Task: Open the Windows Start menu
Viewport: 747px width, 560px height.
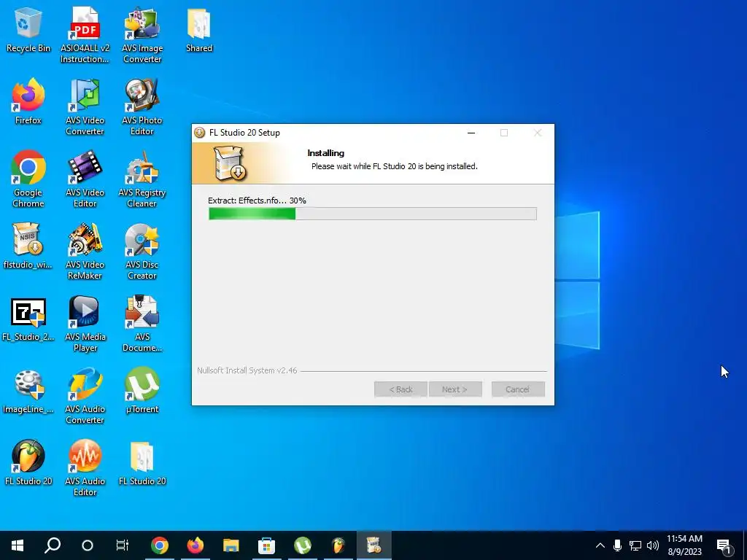Action: (18, 545)
